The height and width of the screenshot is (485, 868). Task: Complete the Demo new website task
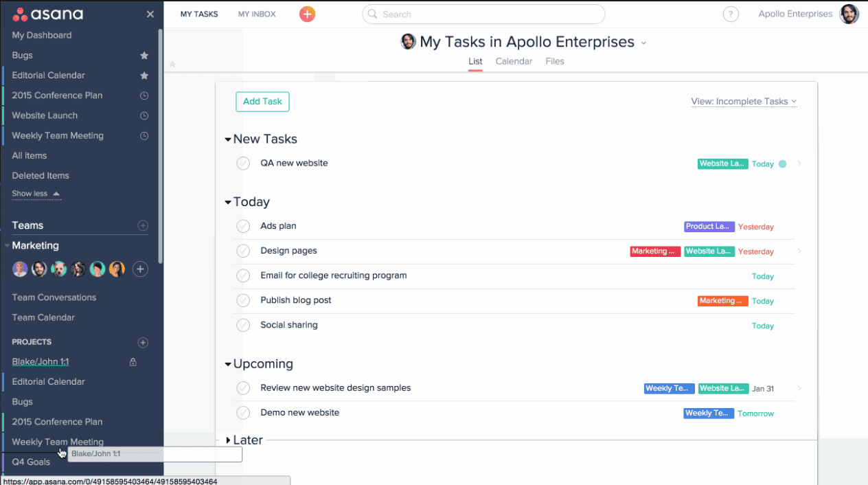(243, 413)
